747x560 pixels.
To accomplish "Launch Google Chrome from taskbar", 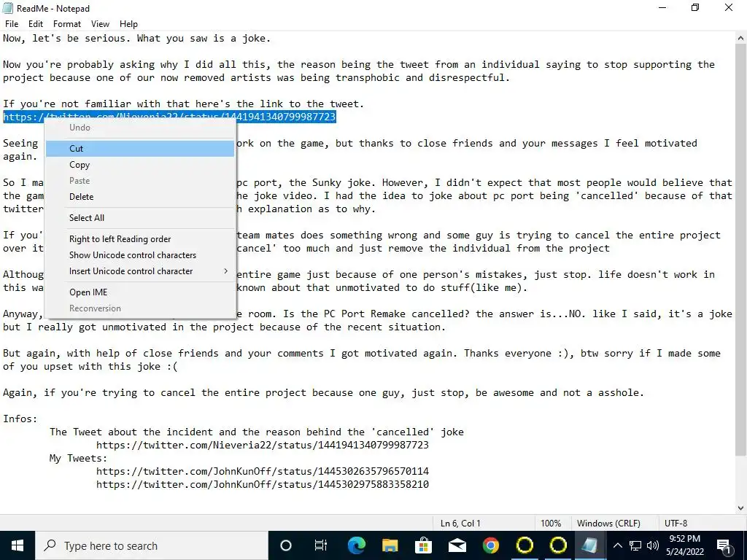I will [491, 545].
